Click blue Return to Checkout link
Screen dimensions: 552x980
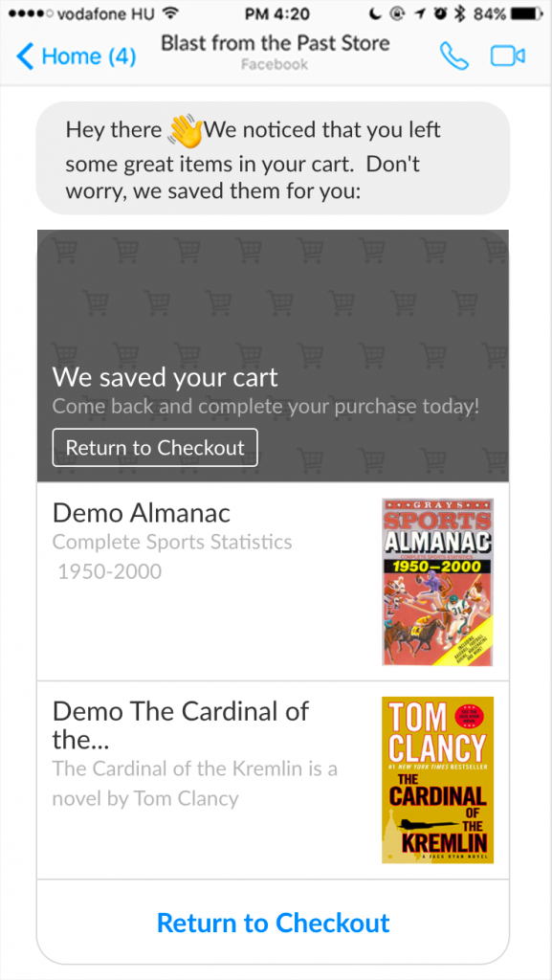pos(273,924)
